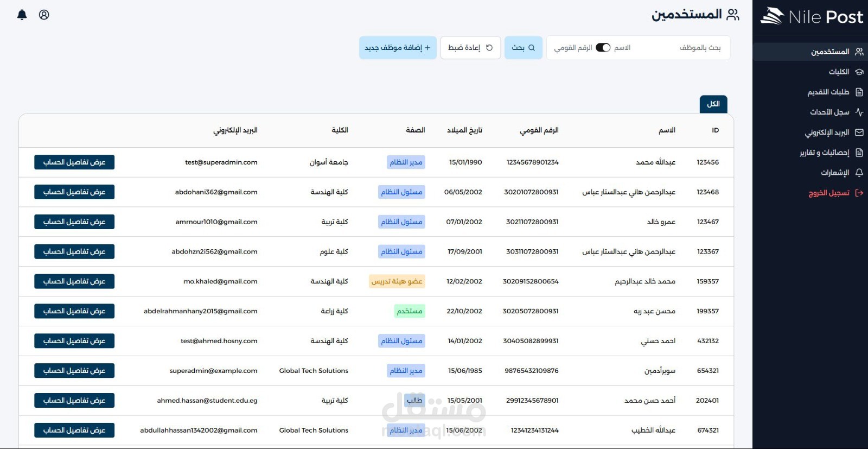Click the الصفة column header
The height and width of the screenshot is (449, 868).
[416, 130]
